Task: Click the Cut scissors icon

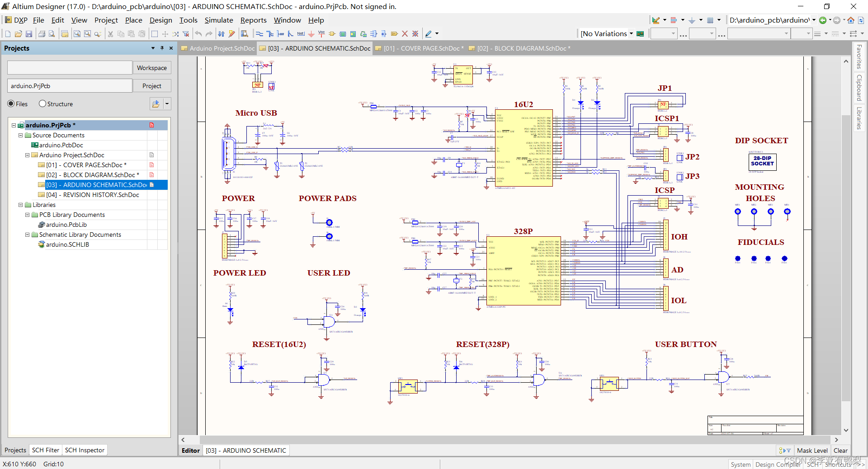Action: [x=110, y=34]
